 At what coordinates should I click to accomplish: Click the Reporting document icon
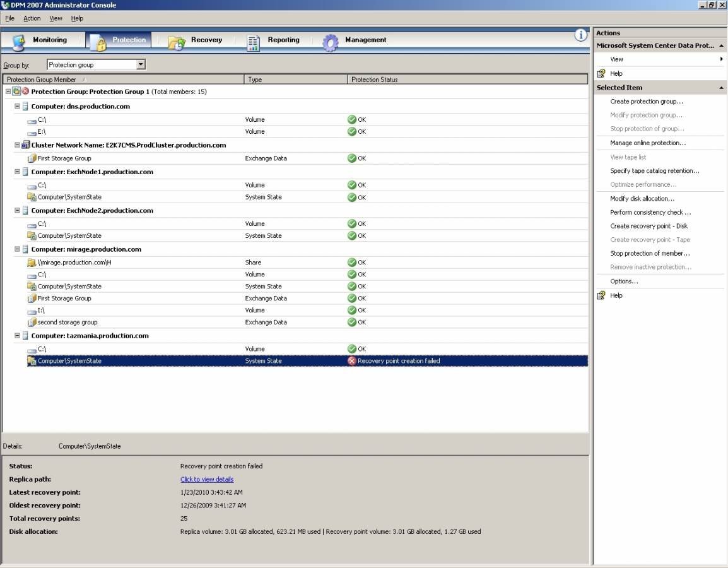click(253, 42)
